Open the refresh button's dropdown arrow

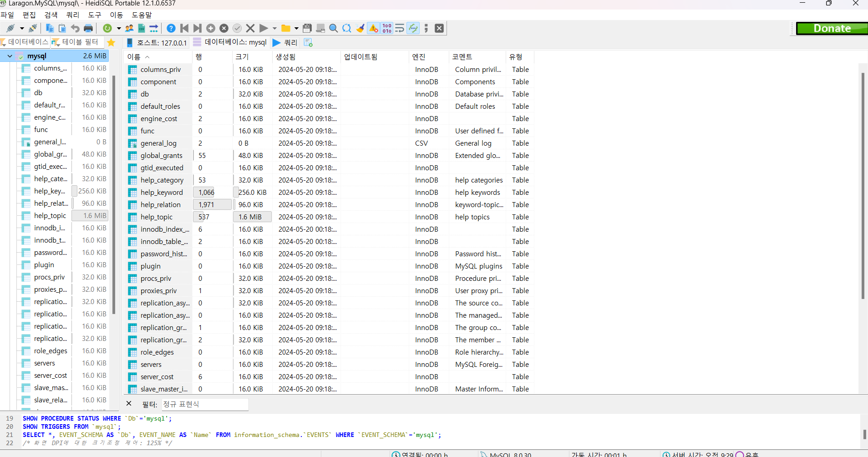pos(119,28)
